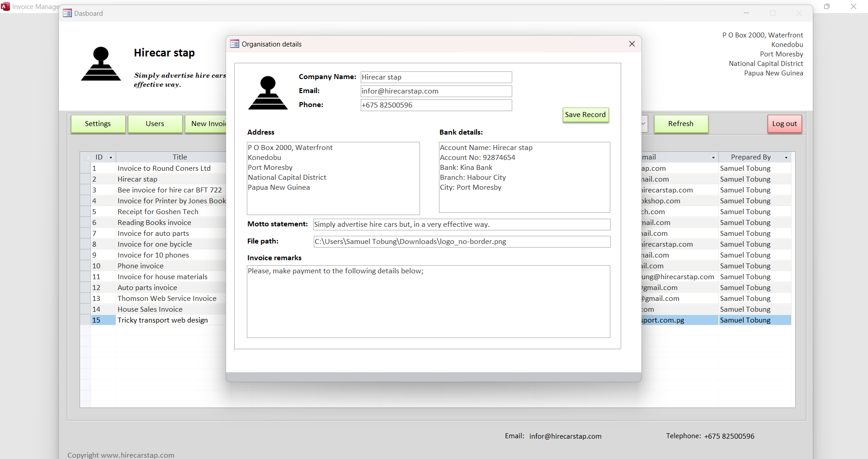Click email cell ending 'ung@hirecarstap.com'
868x459 pixels.
(679, 276)
